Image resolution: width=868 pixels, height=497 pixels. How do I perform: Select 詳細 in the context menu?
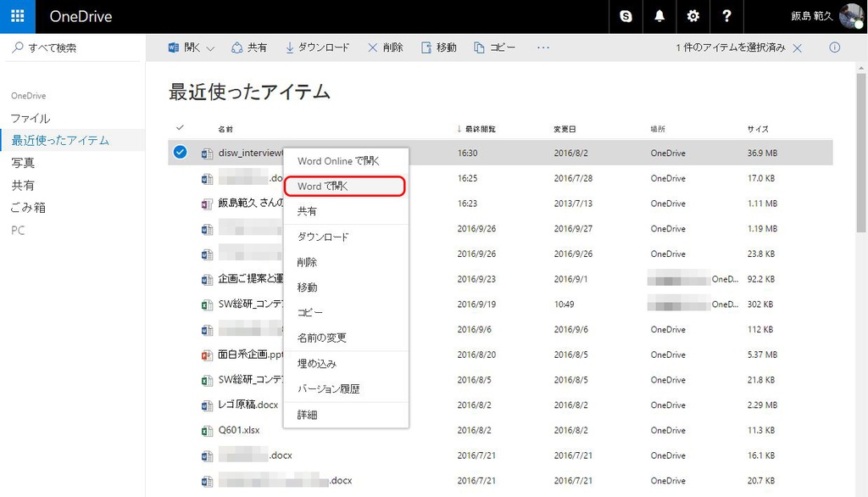pos(346,415)
